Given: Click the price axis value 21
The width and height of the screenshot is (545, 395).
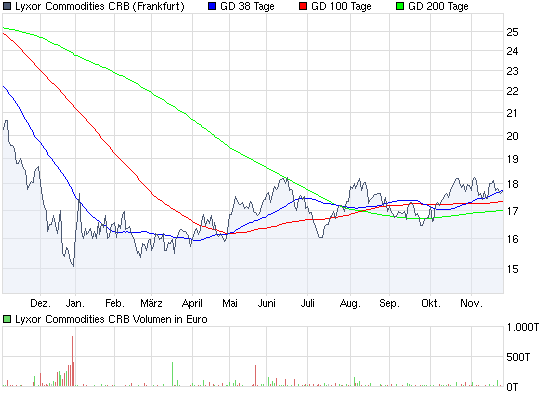Looking at the screenshot, I should [512, 113].
